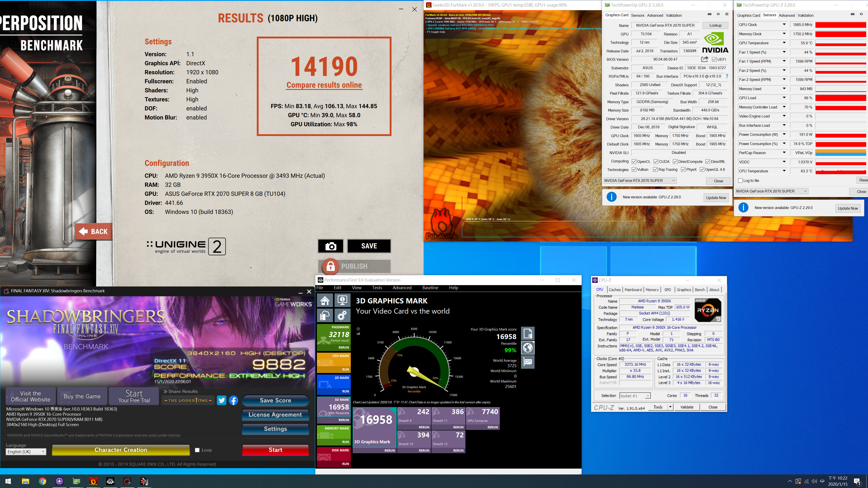Open the Memory Clock sensor dropdown arrow
Image resolution: width=868 pixels, height=488 pixels.
[784, 34]
